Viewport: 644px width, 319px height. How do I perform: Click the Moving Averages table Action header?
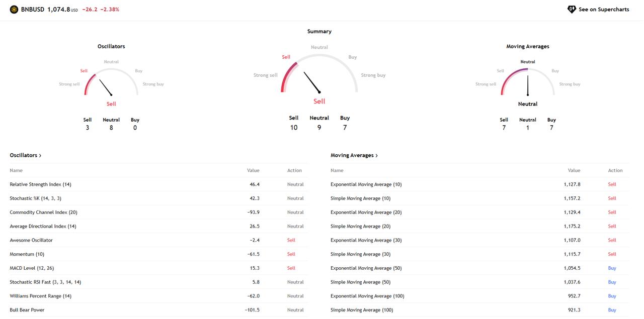[615, 170]
